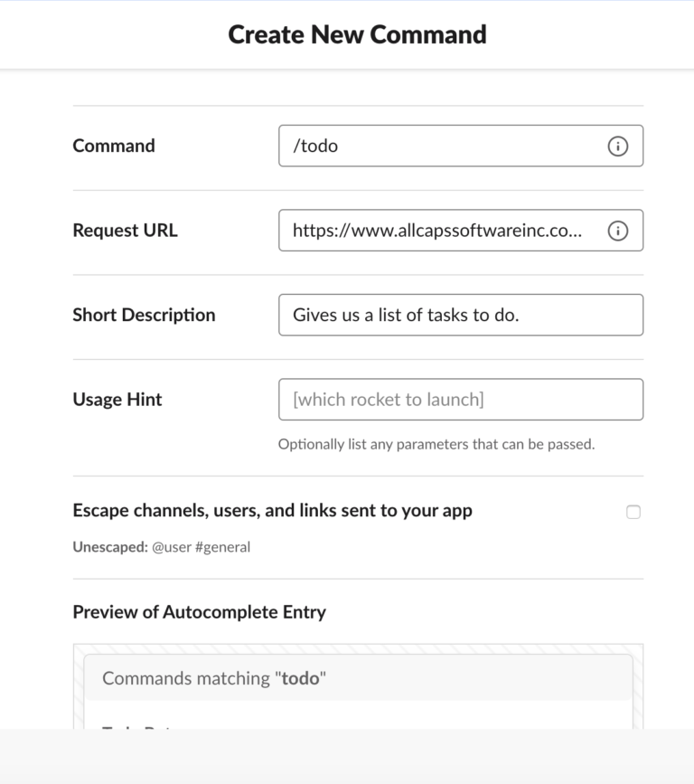Click the Preview of Autocomplete Entry heading

point(199,612)
